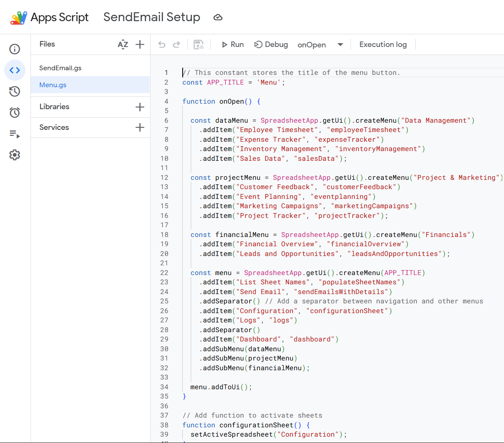Run the selected function
The width and height of the screenshot is (504, 443).
(x=233, y=44)
